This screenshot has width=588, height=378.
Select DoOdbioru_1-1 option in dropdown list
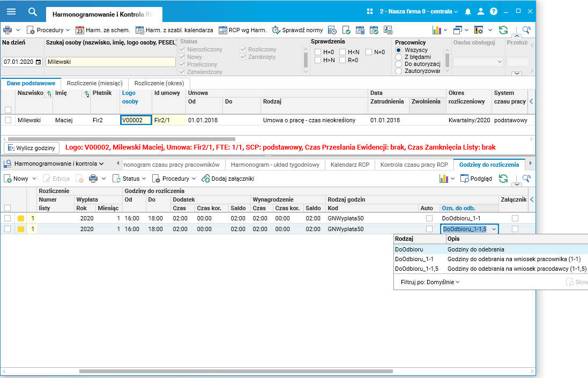click(491, 259)
